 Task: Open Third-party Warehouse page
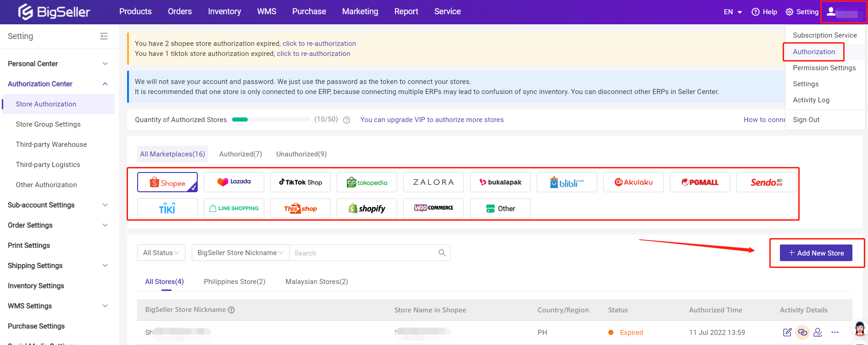(x=51, y=145)
